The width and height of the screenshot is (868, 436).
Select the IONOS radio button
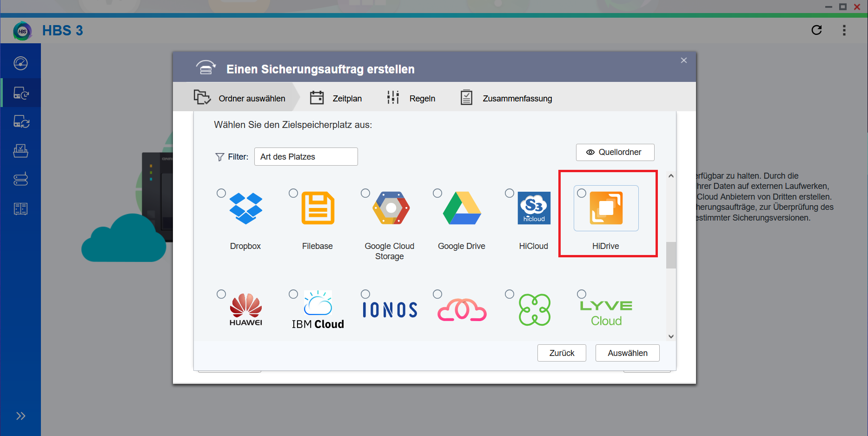click(365, 294)
